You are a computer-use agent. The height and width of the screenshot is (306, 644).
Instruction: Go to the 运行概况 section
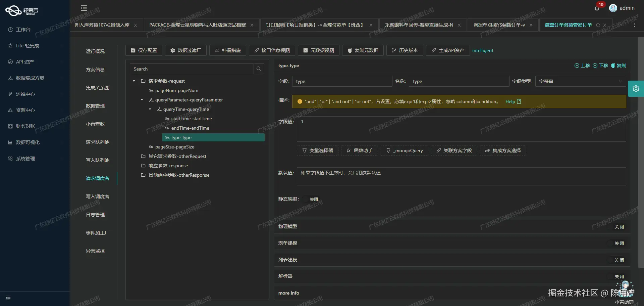coord(95,51)
